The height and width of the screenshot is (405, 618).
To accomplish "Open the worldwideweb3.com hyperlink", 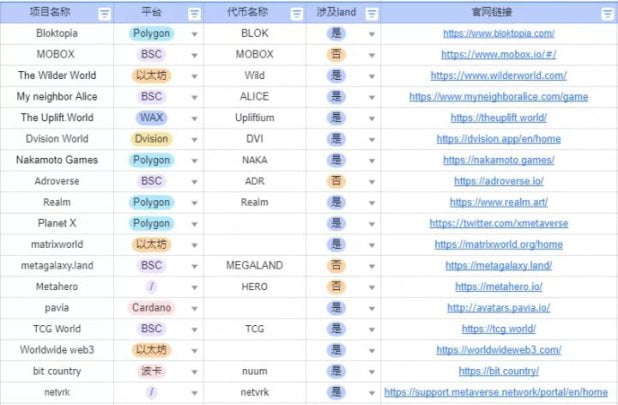I will [498, 350].
